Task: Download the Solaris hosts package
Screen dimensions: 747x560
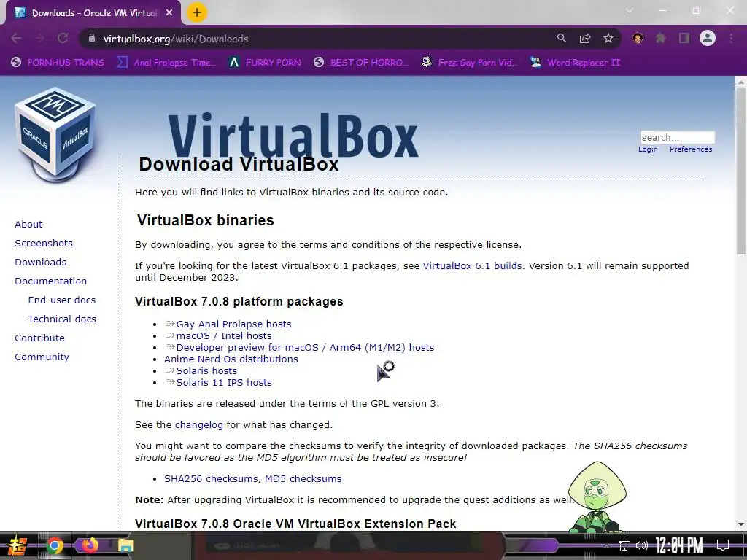Action: pos(206,371)
